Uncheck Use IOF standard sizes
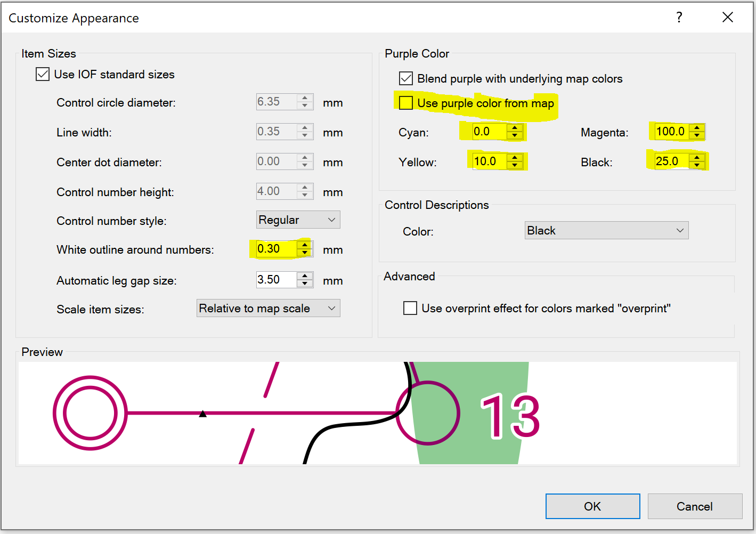 43,74
